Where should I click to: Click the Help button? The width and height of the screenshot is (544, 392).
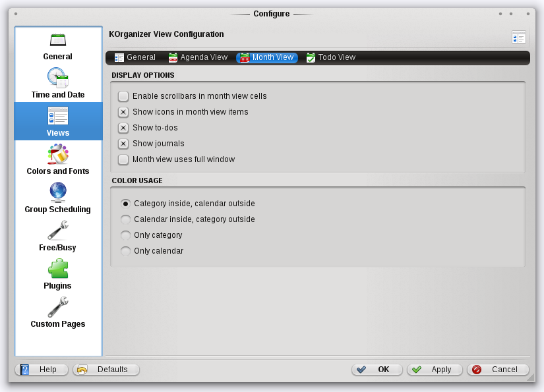[42, 370]
